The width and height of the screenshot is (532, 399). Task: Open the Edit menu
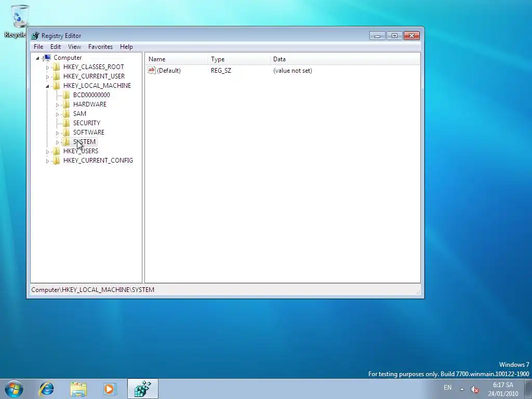pos(55,46)
